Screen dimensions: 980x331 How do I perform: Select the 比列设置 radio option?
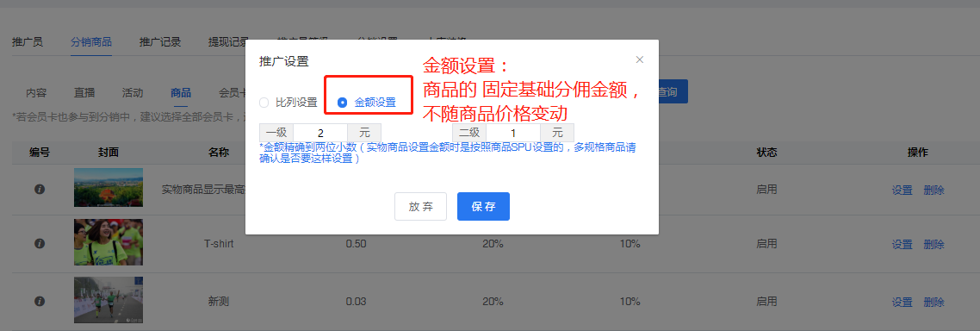coord(264,103)
